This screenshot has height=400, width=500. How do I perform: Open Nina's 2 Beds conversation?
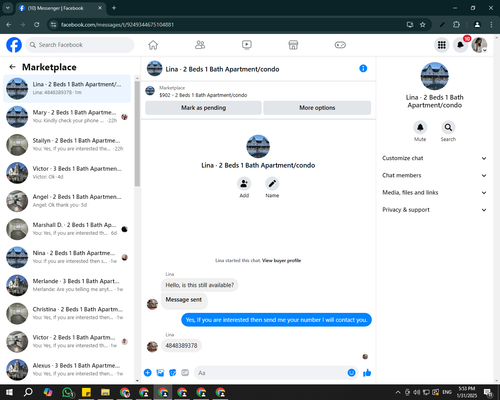coord(67,257)
